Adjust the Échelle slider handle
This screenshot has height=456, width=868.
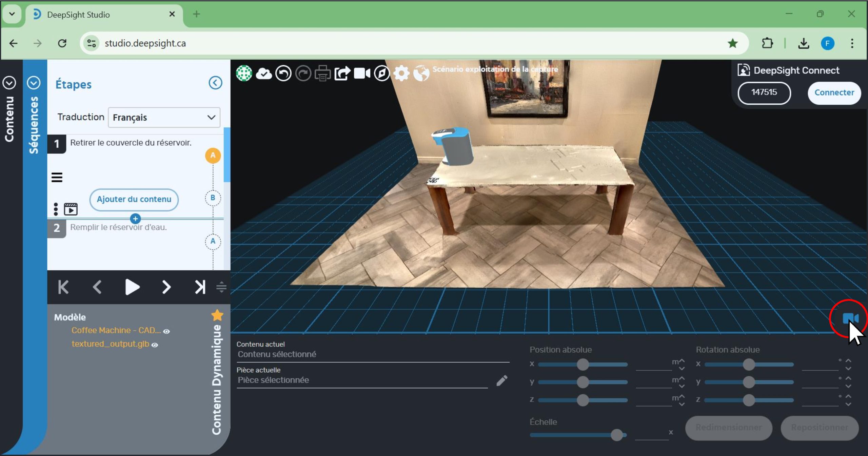point(617,435)
